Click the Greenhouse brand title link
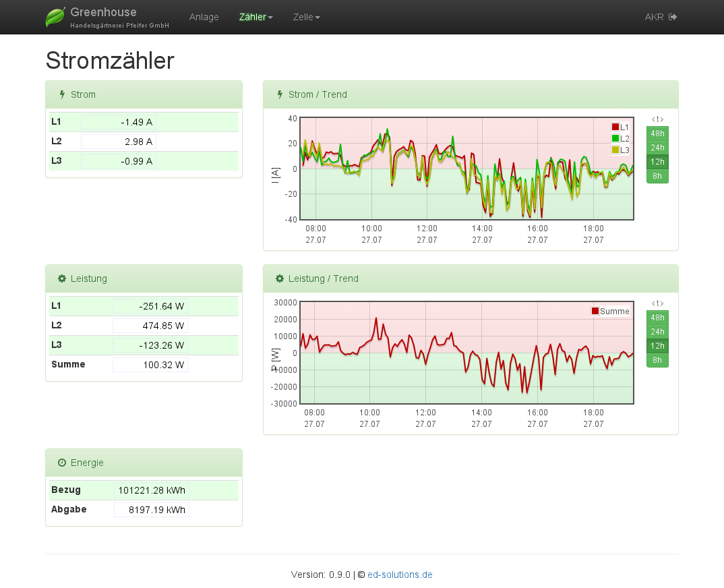 point(103,12)
